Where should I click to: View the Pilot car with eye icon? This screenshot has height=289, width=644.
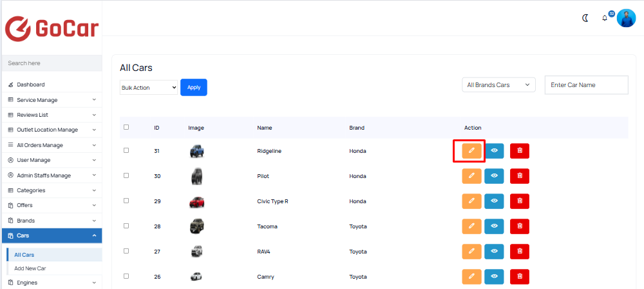pyautogui.click(x=494, y=176)
